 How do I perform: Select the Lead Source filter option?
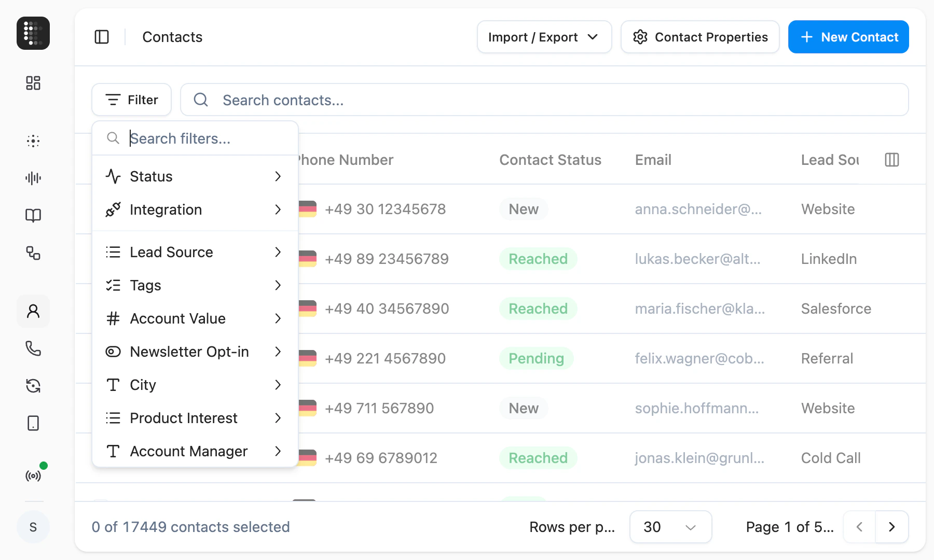click(x=195, y=252)
